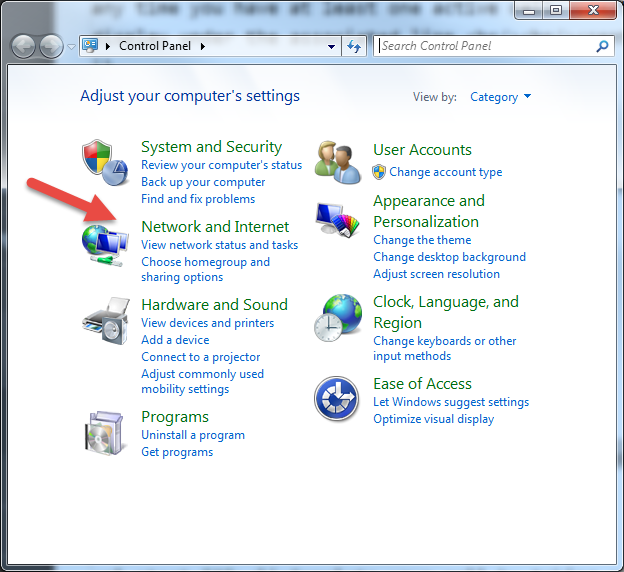Open the Ease of Access icon
The height and width of the screenshot is (572, 624).
tap(337, 399)
